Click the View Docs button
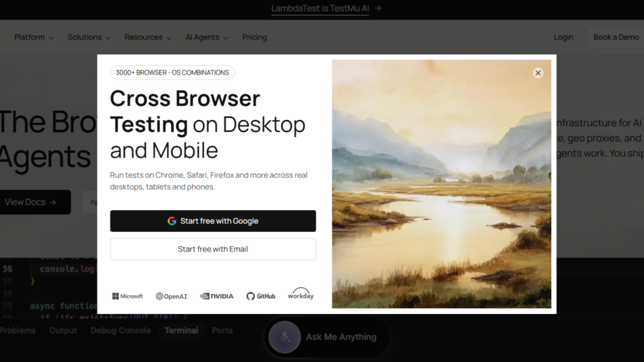The image size is (644, 362). (x=34, y=202)
